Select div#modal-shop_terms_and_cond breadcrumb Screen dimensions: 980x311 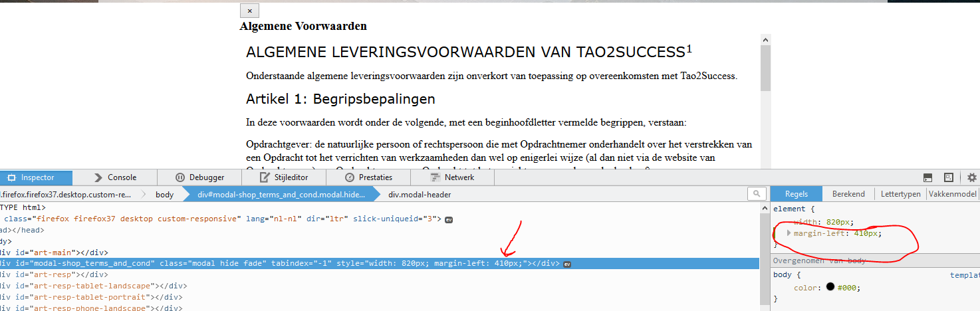click(281, 195)
